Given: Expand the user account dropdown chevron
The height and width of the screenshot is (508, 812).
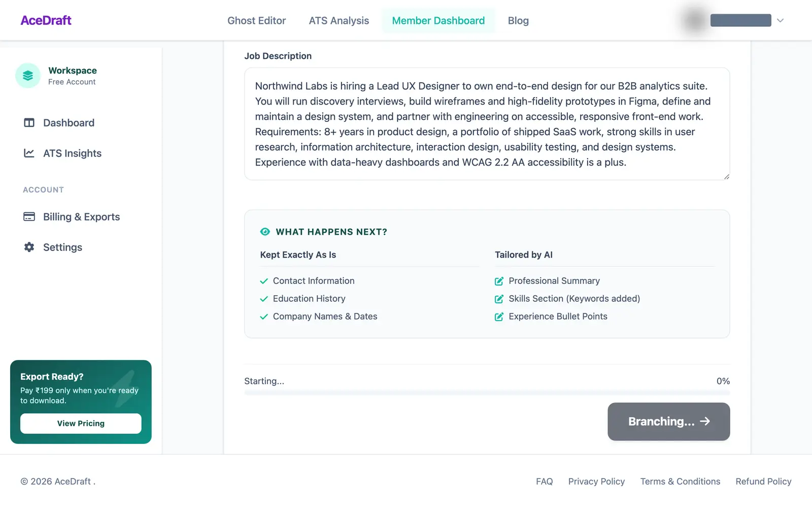Looking at the screenshot, I should (781, 21).
